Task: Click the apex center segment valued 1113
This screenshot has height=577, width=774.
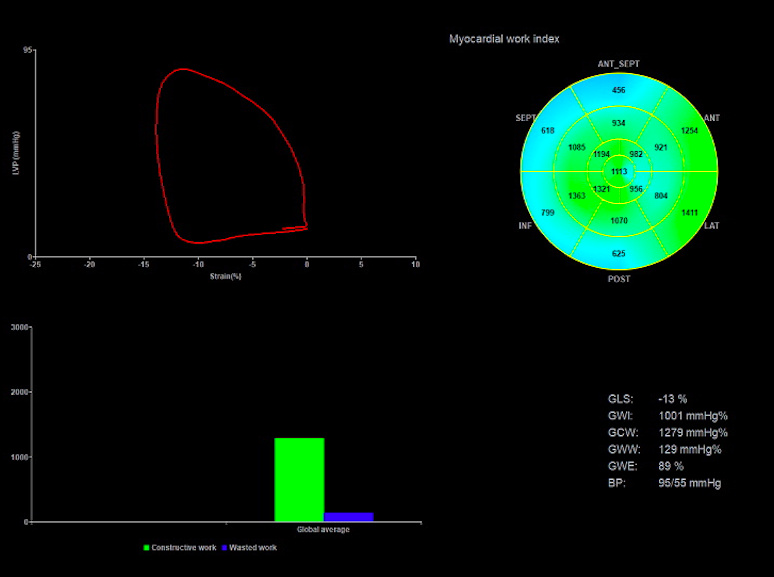Action: coord(619,172)
